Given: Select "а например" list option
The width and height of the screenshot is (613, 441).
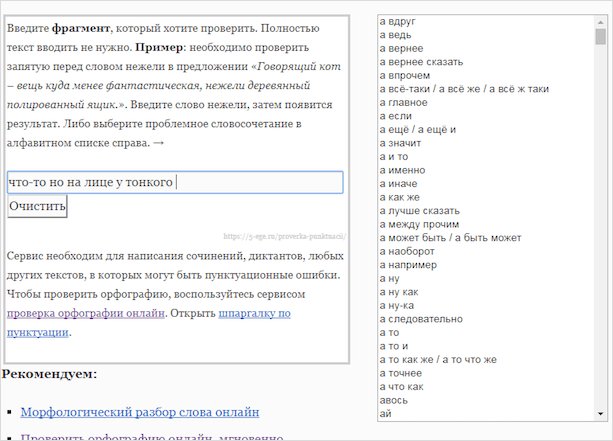Looking at the screenshot, I should pyautogui.click(x=408, y=265).
